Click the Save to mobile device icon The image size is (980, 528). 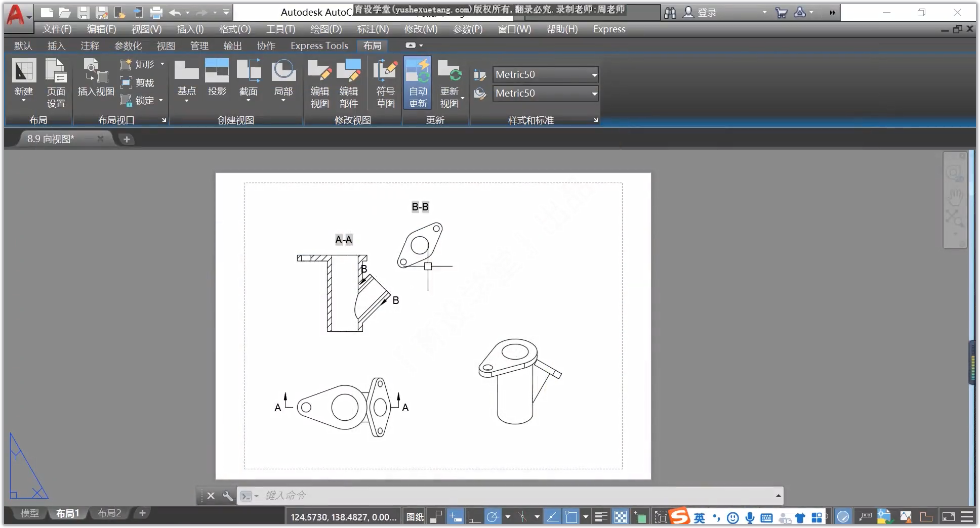pyautogui.click(x=138, y=13)
